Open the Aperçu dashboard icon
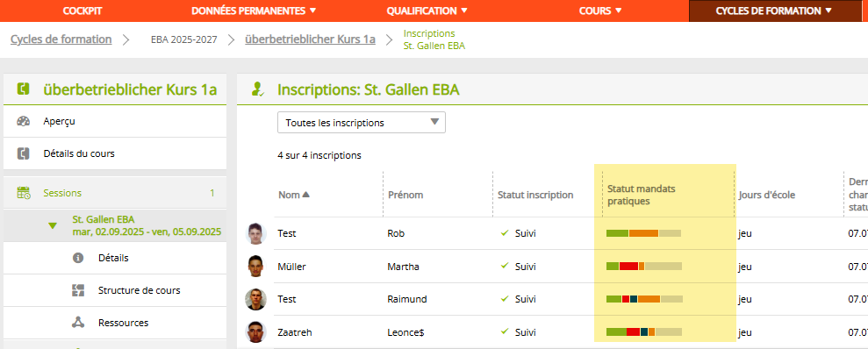This screenshot has width=868, height=349. click(x=23, y=122)
